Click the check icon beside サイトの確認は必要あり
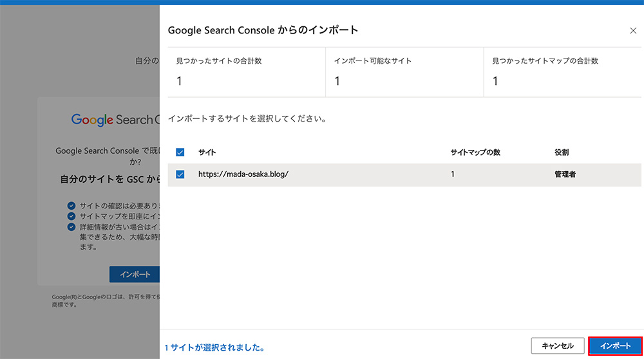 click(x=71, y=205)
